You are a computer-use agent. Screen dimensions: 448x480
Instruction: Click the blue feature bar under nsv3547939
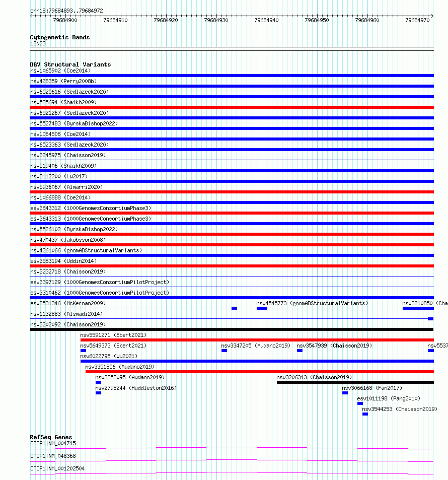[x=300, y=351]
